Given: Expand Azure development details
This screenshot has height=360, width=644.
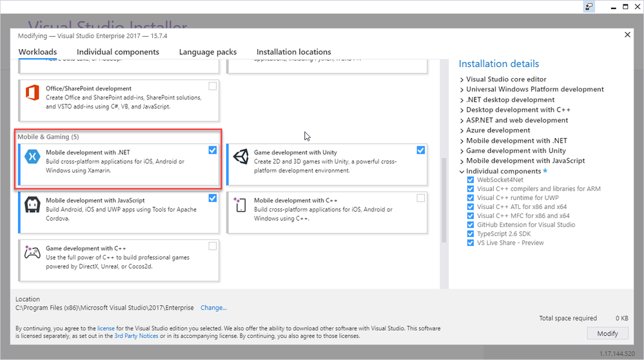Looking at the screenshot, I should (x=462, y=131).
